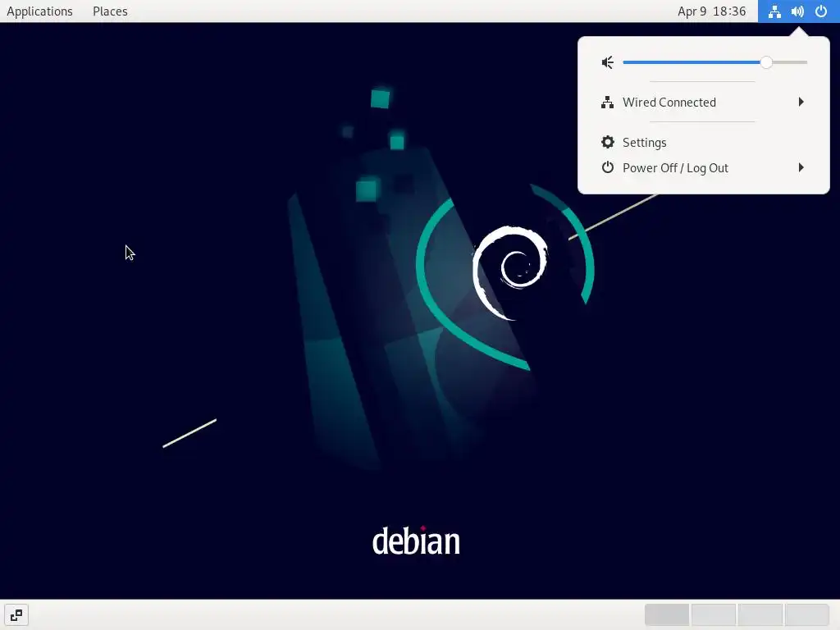
Task: Switch to the second workspace box
Action: (x=714, y=615)
